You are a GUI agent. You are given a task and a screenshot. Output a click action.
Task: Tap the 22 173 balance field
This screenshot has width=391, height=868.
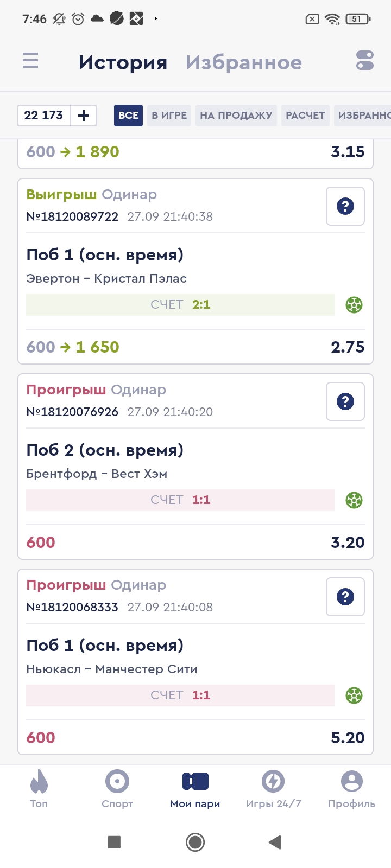tap(44, 116)
